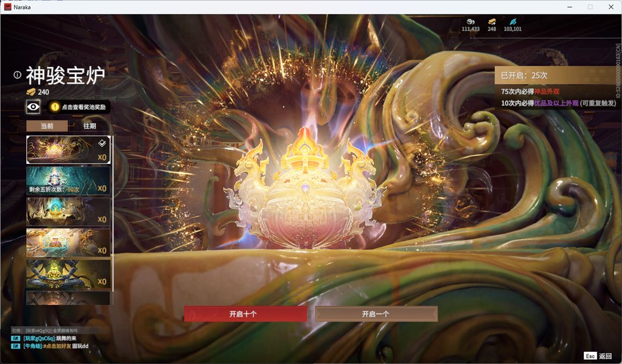Select the fifth dark blue banner thumbnail
Screen dimensions: 622x364
point(68,274)
